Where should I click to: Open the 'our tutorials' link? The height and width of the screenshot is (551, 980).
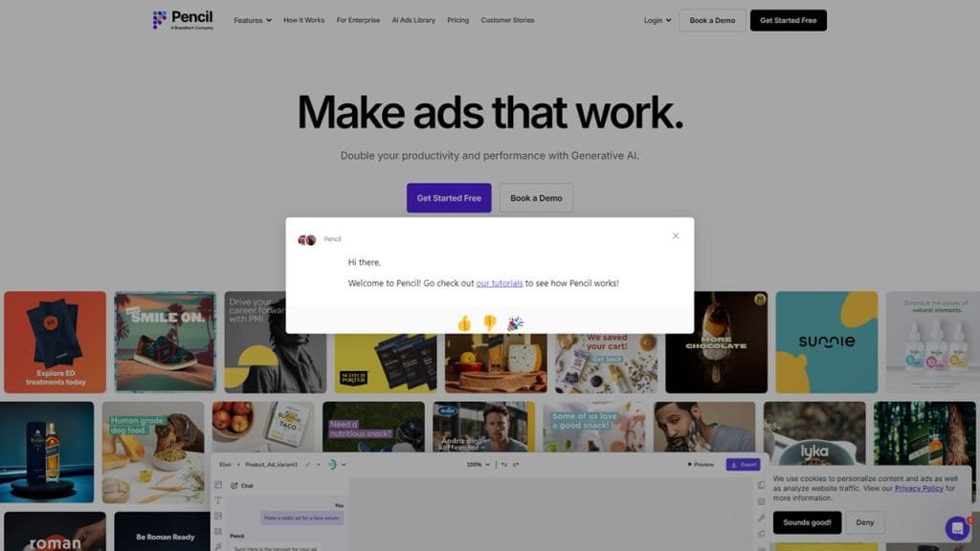[500, 283]
